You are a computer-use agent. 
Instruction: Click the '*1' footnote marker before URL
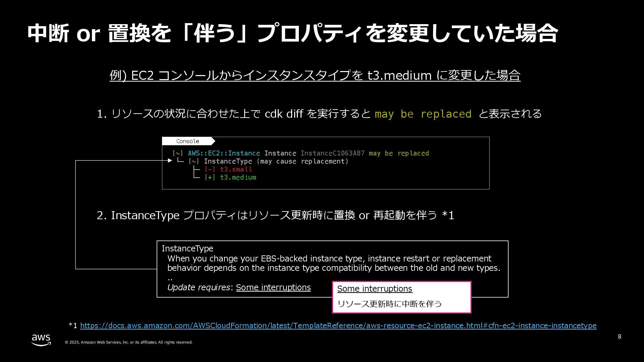point(73,325)
